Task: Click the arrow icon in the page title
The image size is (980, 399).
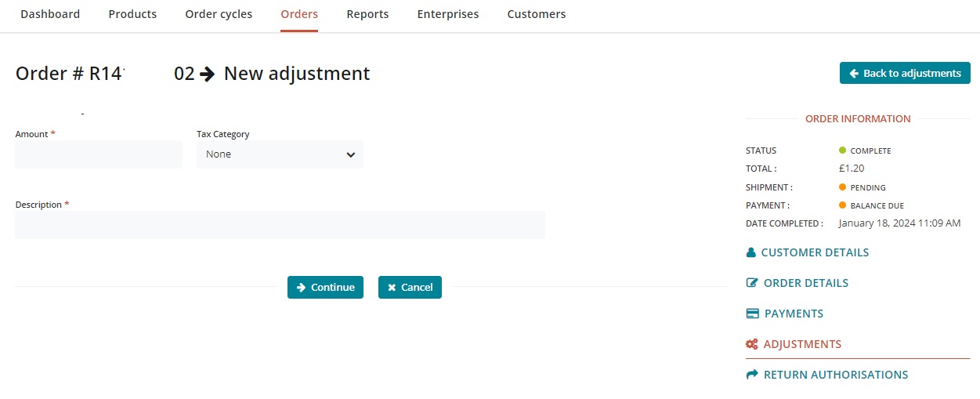Action: pos(207,74)
